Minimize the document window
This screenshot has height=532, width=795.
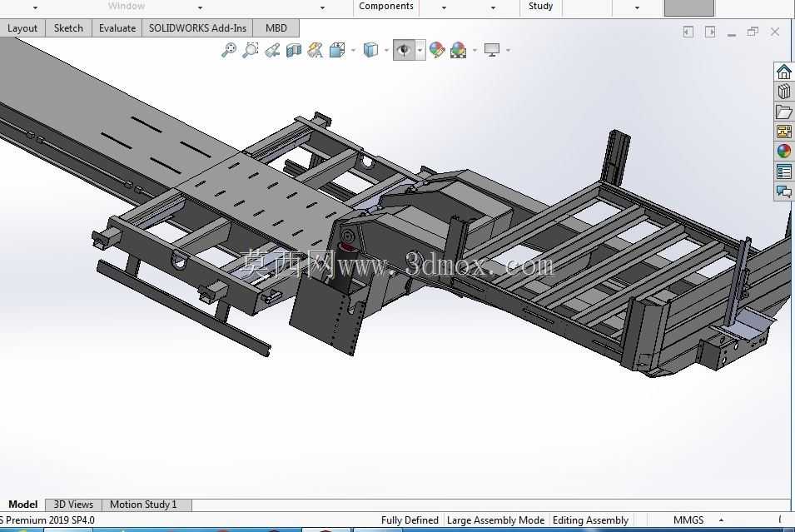coord(732,34)
